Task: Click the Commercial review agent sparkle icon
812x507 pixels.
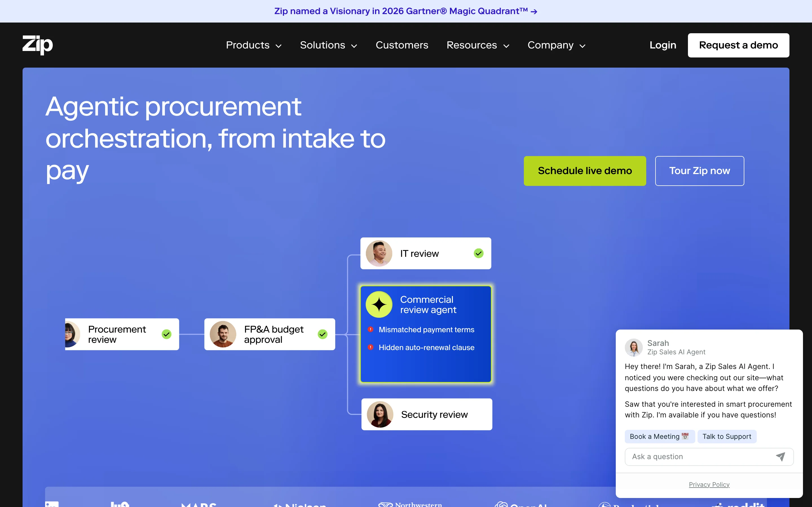Action: click(x=379, y=304)
